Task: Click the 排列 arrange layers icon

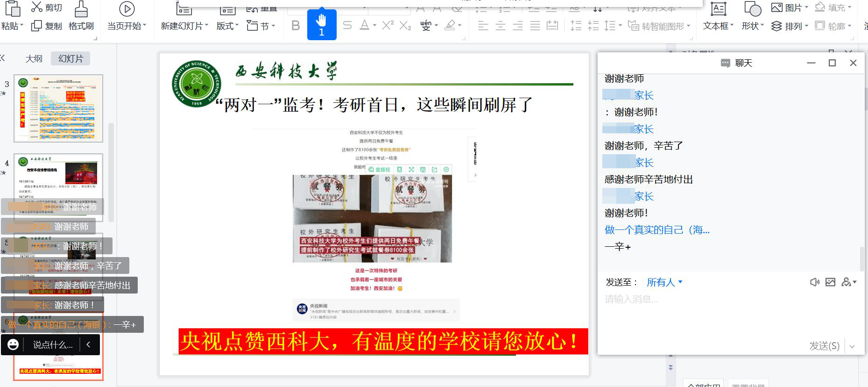Action: coord(776,26)
